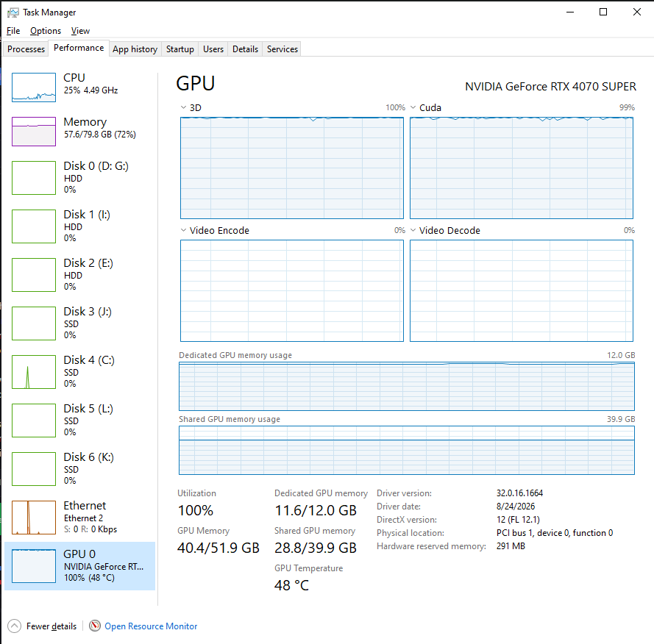Select the Ethernet graph thumbnail
The image size is (654, 644).
(34, 518)
